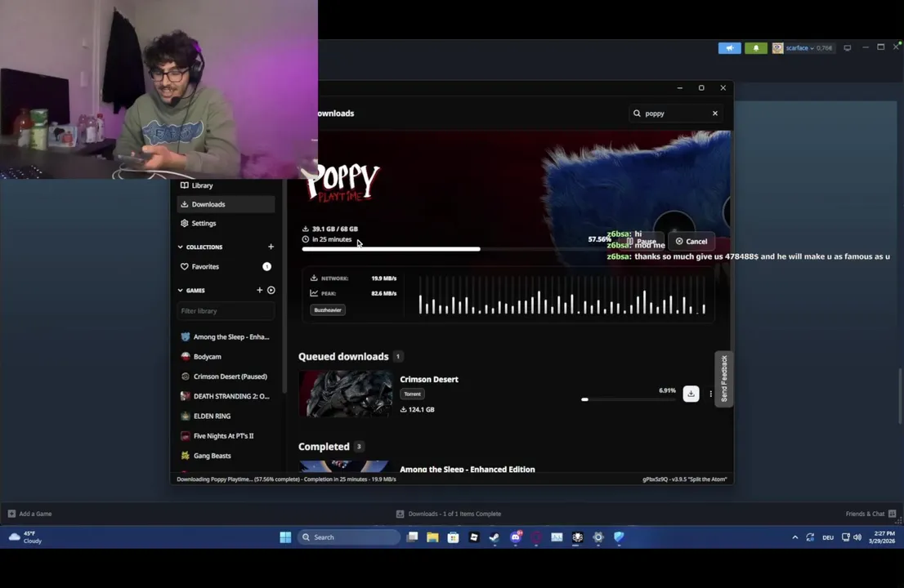Image resolution: width=904 pixels, height=588 pixels.
Task: Open Steam Downloads status at bottom
Action: tap(449, 514)
